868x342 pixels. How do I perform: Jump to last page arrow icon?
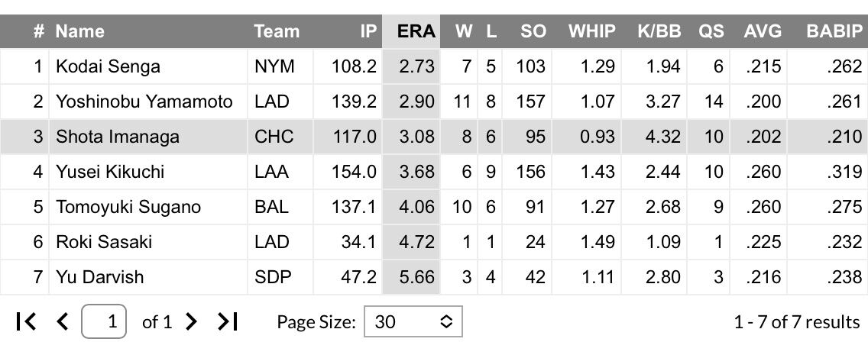coord(227,321)
